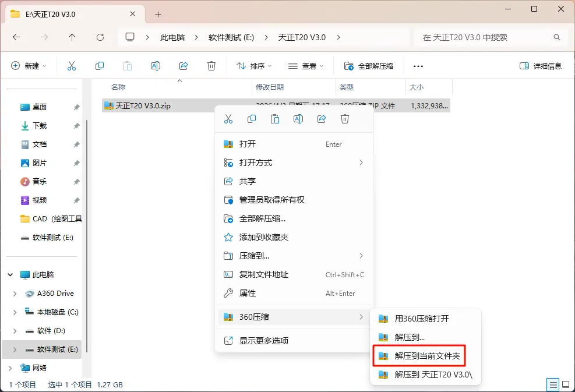Screen dimensions: 575x392
Task: Sort by the 大小 column header
Action: tap(429, 87)
